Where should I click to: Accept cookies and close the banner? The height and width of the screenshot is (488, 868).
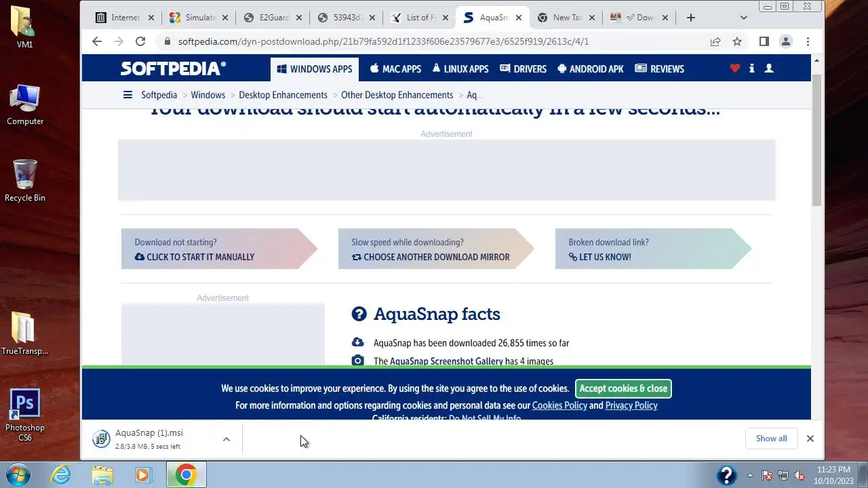pyautogui.click(x=623, y=388)
